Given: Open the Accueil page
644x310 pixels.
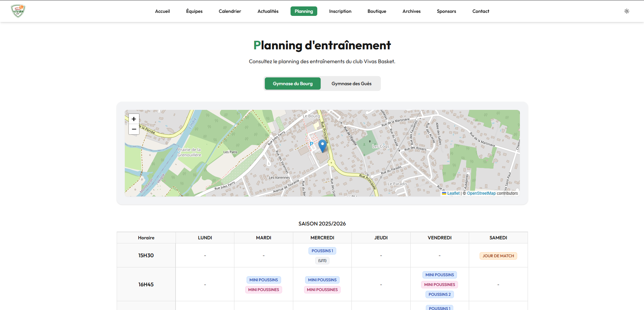Looking at the screenshot, I should pos(162,11).
